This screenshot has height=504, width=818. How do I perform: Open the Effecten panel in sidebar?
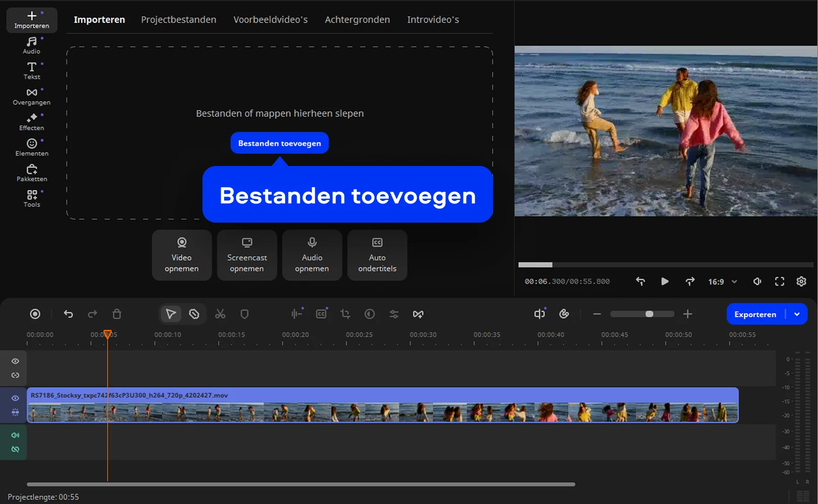(31, 122)
